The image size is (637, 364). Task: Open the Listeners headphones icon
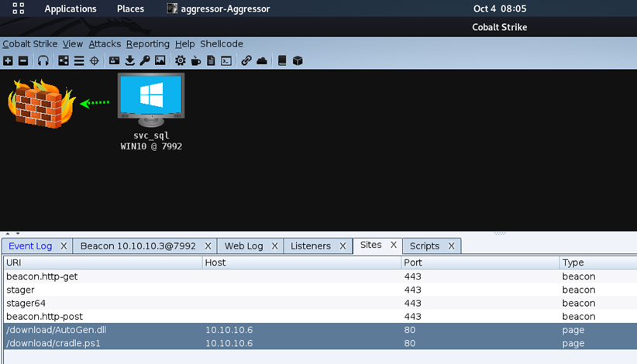pyautogui.click(x=43, y=61)
